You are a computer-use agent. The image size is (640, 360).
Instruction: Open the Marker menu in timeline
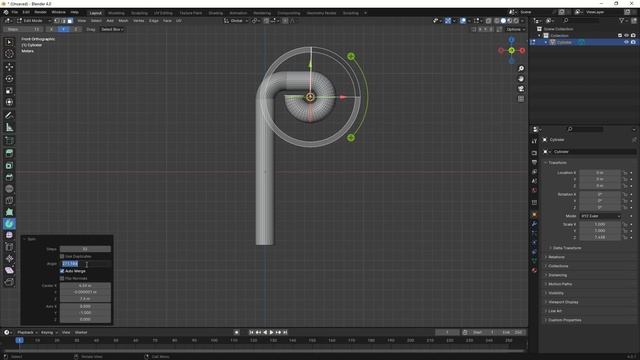[x=81, y=333]
